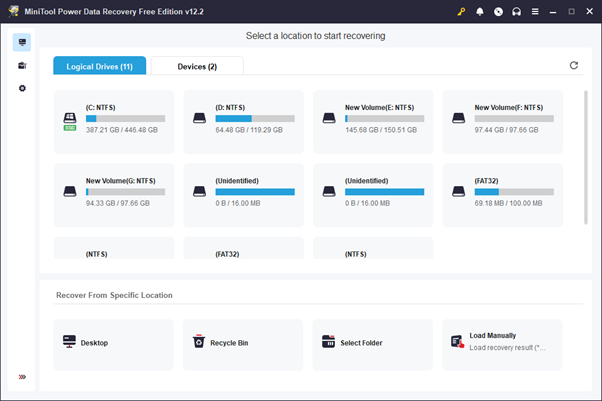Expand the sidebar with double arrows

tap(22, 377)
